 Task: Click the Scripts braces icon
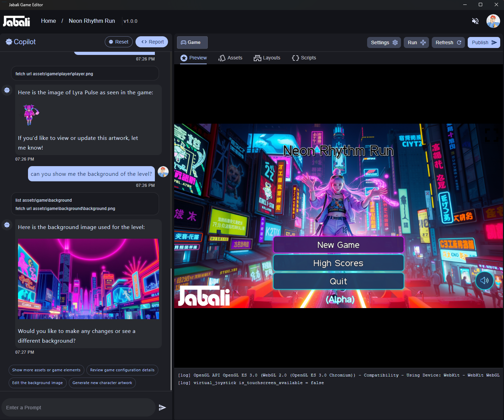295,58
